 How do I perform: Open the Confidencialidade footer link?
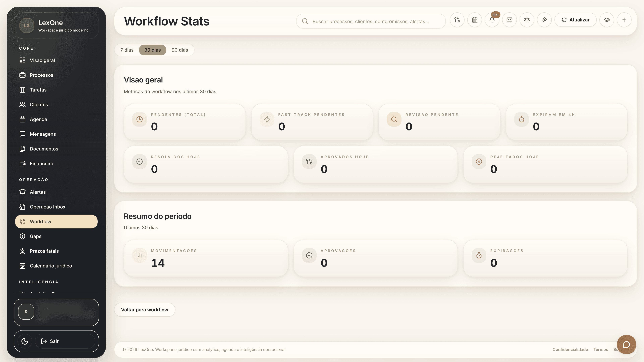[570, 349]
